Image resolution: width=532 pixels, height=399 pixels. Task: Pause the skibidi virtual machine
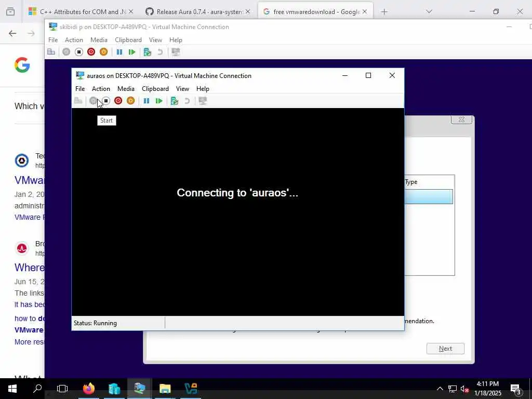[119, 52]
